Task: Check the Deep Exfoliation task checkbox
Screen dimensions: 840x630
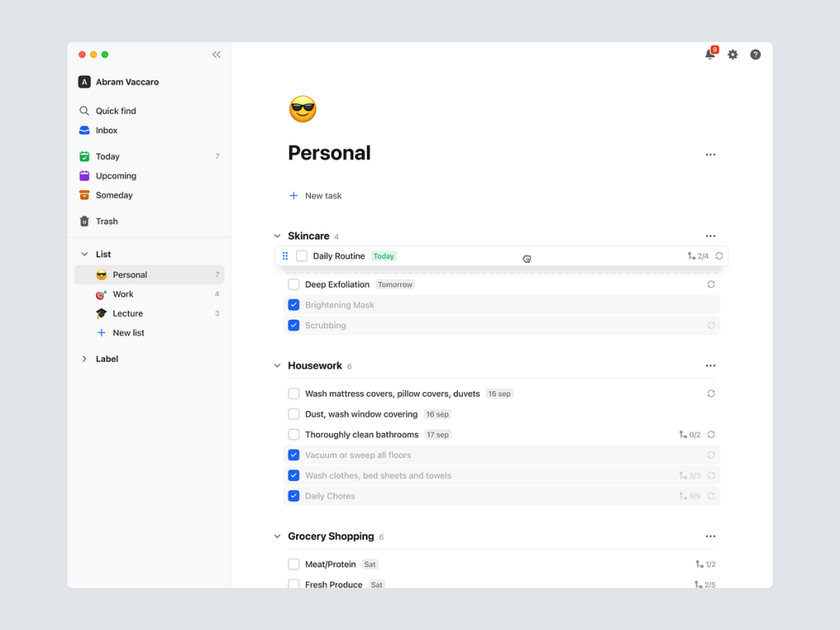Action: point(294,285)
